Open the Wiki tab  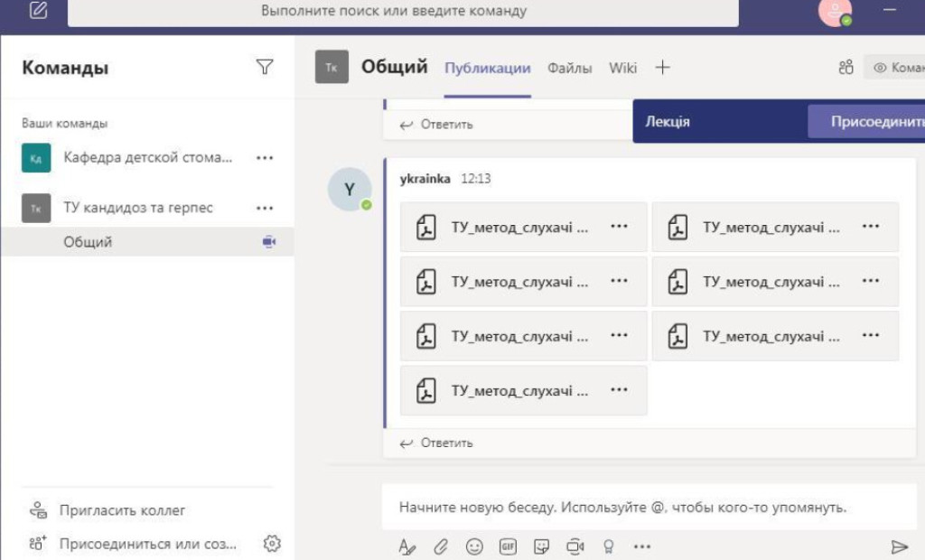pos(621,68)
